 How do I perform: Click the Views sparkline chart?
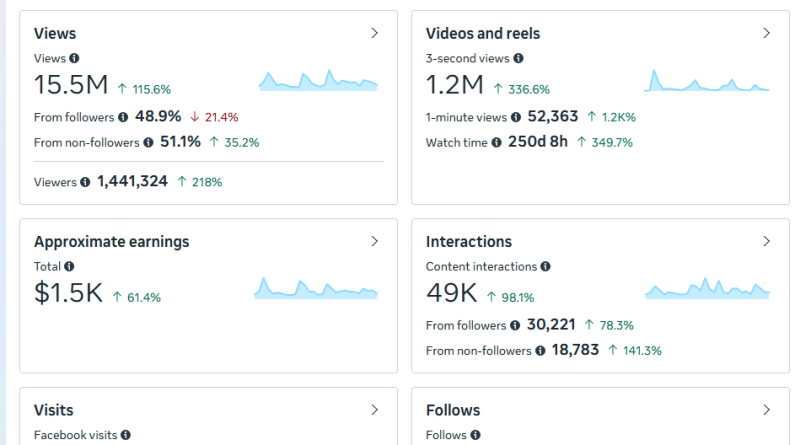[318, 82]
